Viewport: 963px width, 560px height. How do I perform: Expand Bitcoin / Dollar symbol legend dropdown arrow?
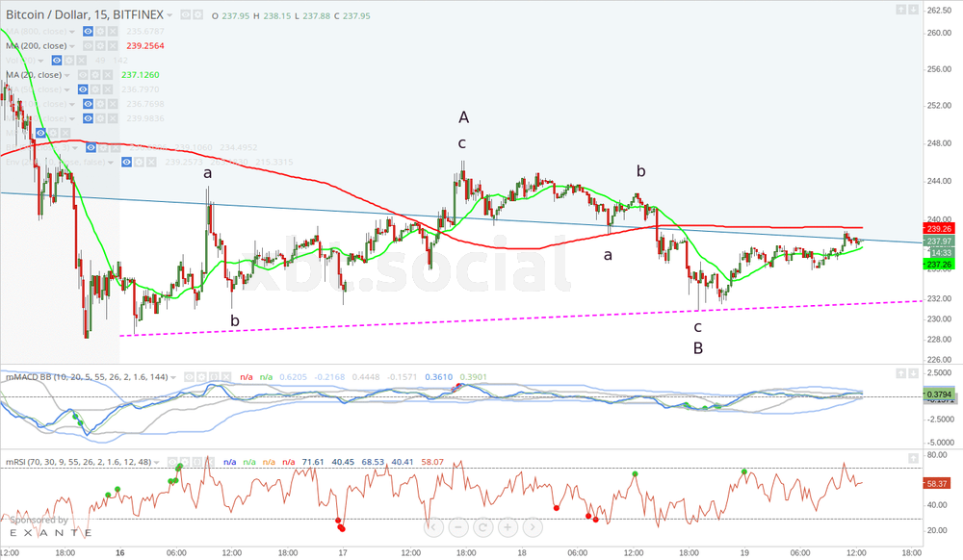click(x=170, y=15)
